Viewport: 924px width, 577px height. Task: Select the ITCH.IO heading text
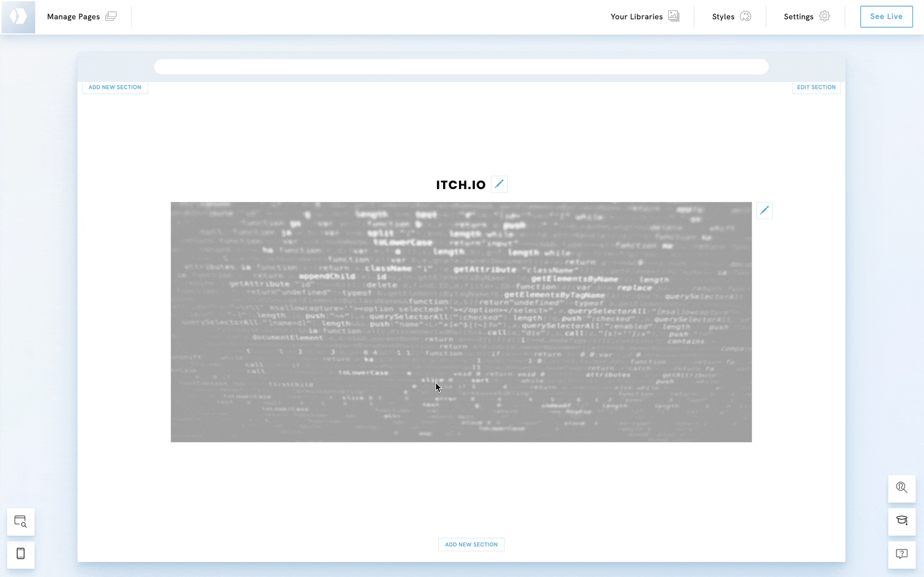click(460, 185)
